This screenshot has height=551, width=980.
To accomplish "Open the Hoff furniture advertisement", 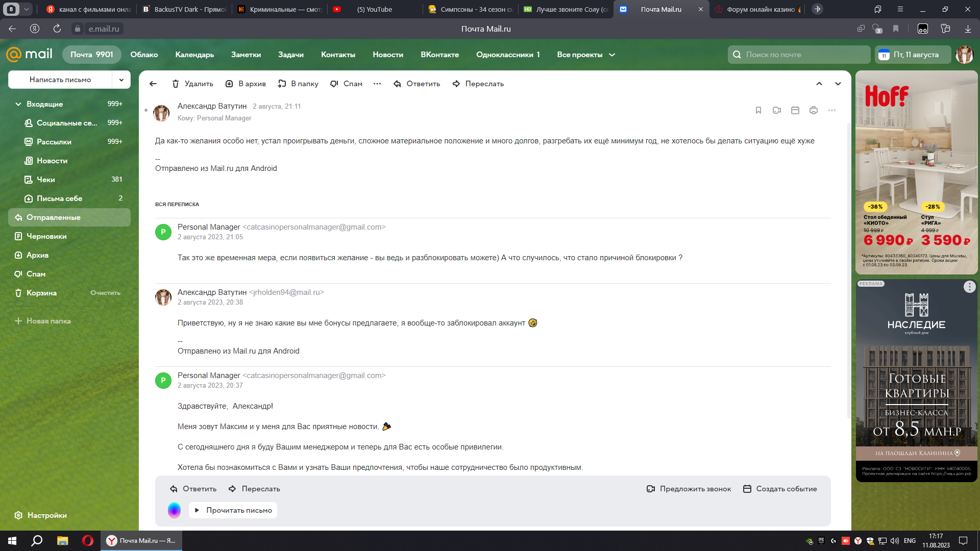I will (916, 172).
